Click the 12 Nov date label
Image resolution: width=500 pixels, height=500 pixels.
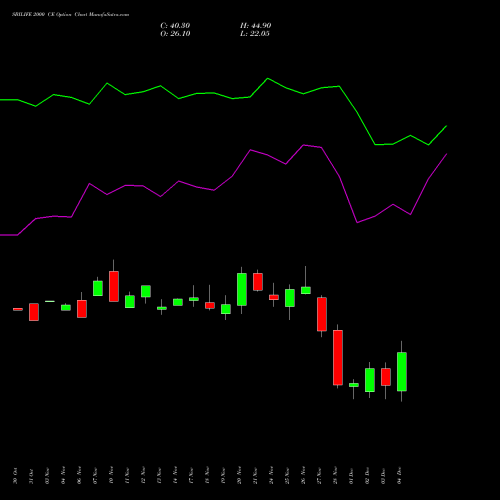click(143, 476)
